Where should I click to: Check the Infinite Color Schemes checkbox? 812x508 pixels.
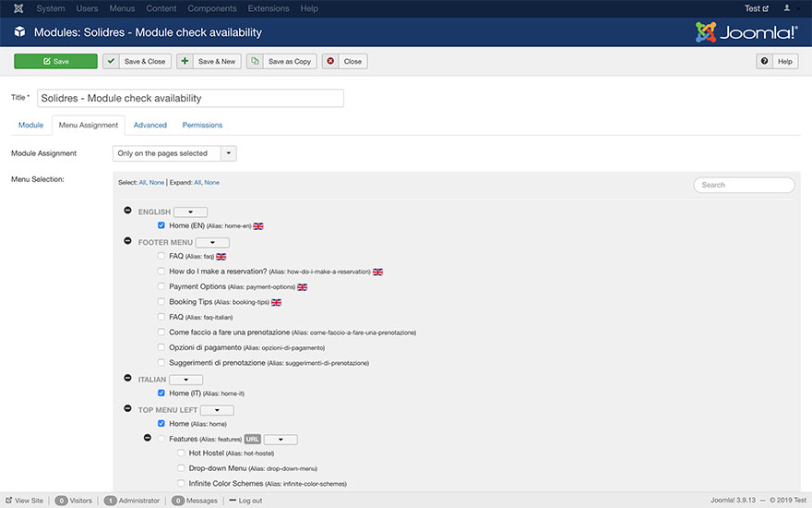tap(181, 484)
